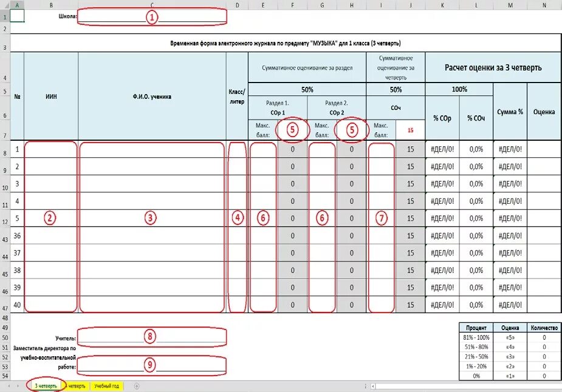This screenshot has height=392, width=562.
Task: Click the next sheet navigation arrow
Action: [x=18, y=386]
